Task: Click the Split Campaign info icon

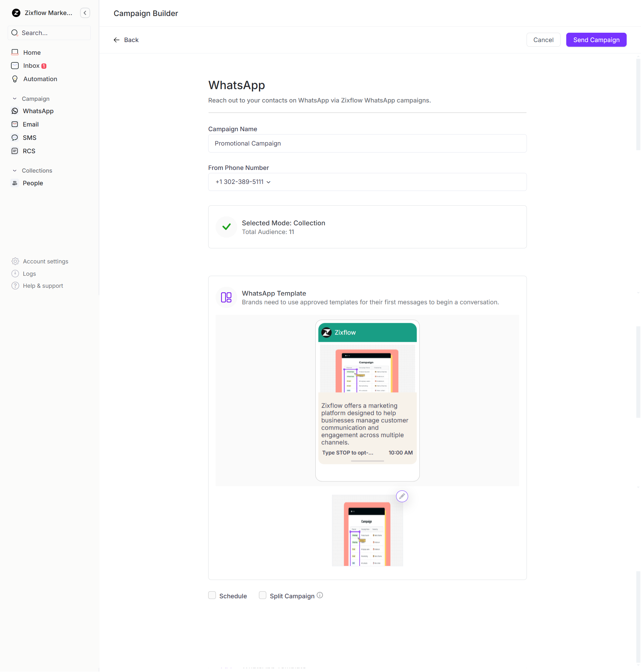Action: click(x=320, y=595)
